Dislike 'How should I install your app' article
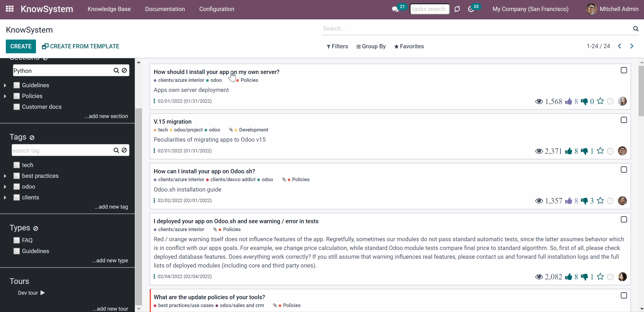644x312 pixels. point(584,102)
